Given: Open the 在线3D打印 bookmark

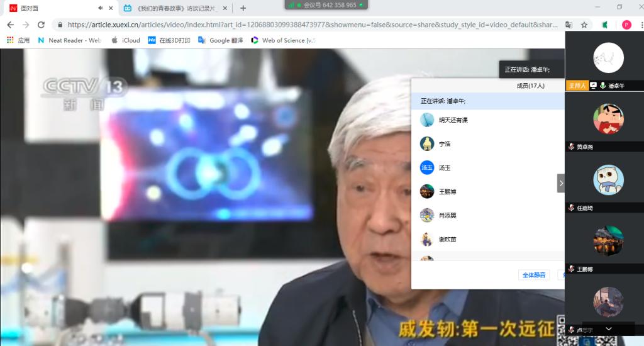Looking at the screenshot, I should coord(169,40).
